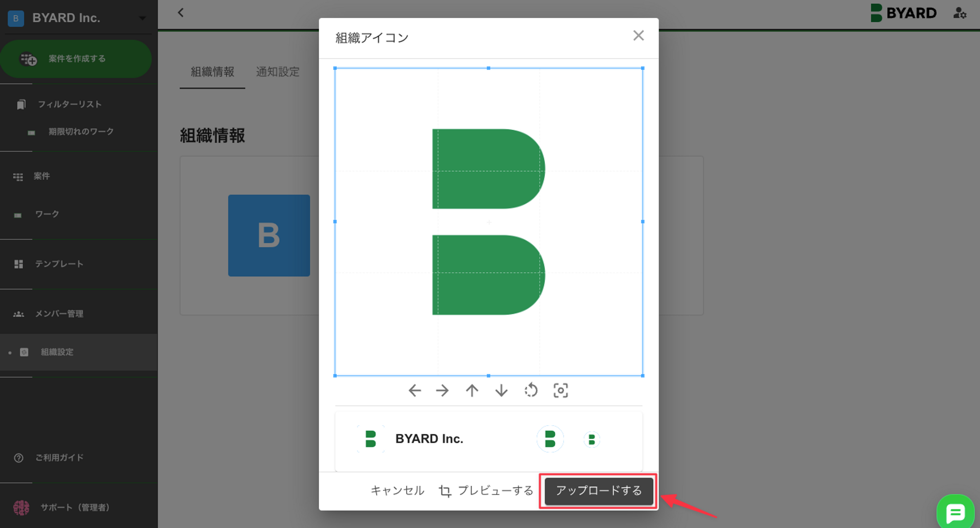
Task: Click the preview text "BYARD Inc." in the dialog
Action: (429, 439)
